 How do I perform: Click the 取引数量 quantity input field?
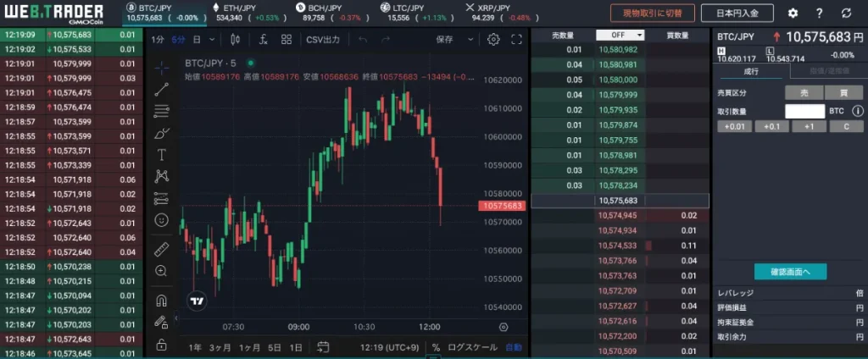[x=804, y=111]
